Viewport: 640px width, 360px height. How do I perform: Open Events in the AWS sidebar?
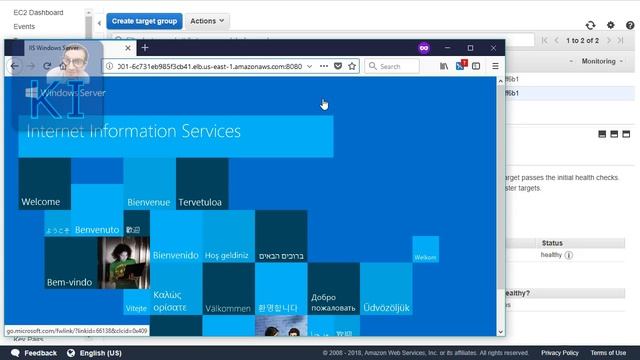click(24, 27)
